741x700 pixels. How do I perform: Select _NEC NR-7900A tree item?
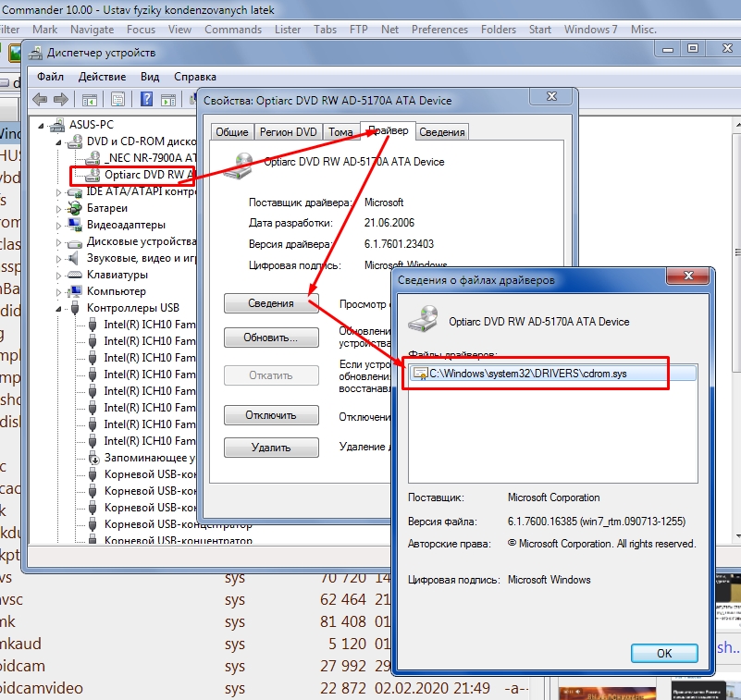(x=150, y=158)
